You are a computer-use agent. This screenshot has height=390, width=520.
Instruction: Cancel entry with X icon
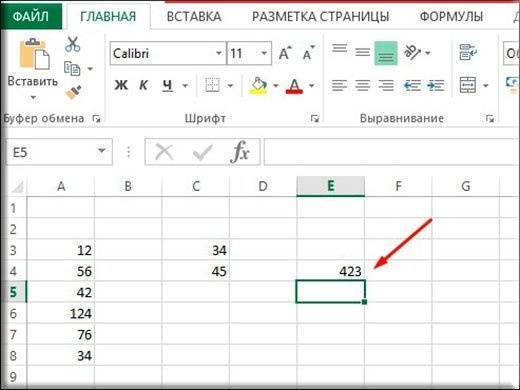pyautogui.click(x=164, y=152)
